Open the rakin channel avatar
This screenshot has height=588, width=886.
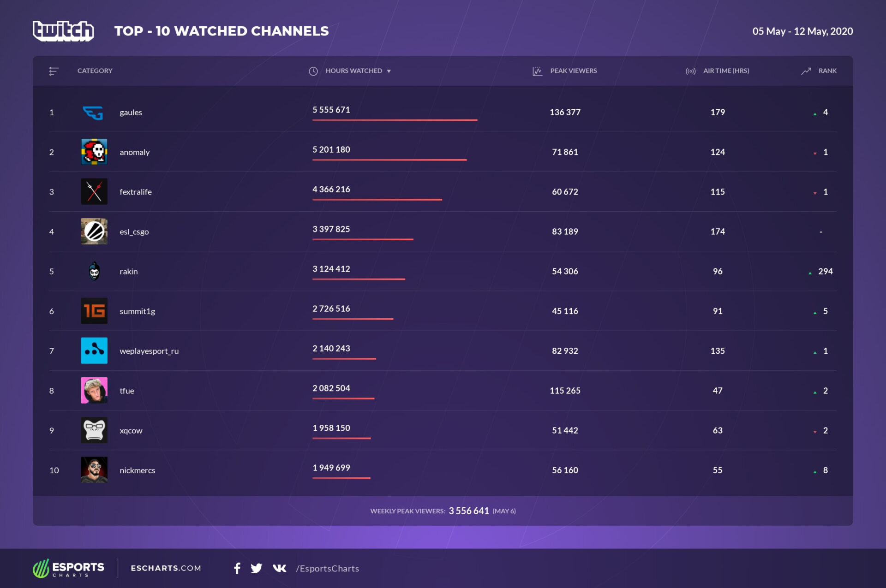tap(94, 271)
